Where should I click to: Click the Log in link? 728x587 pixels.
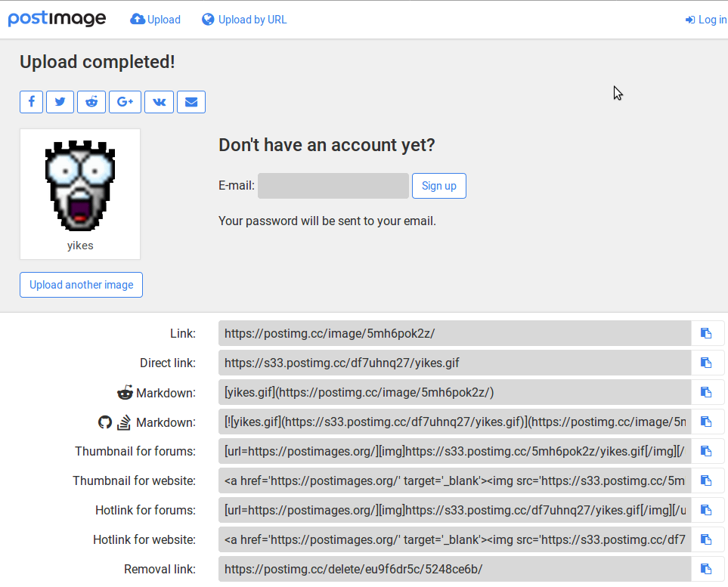pos(705,20)
